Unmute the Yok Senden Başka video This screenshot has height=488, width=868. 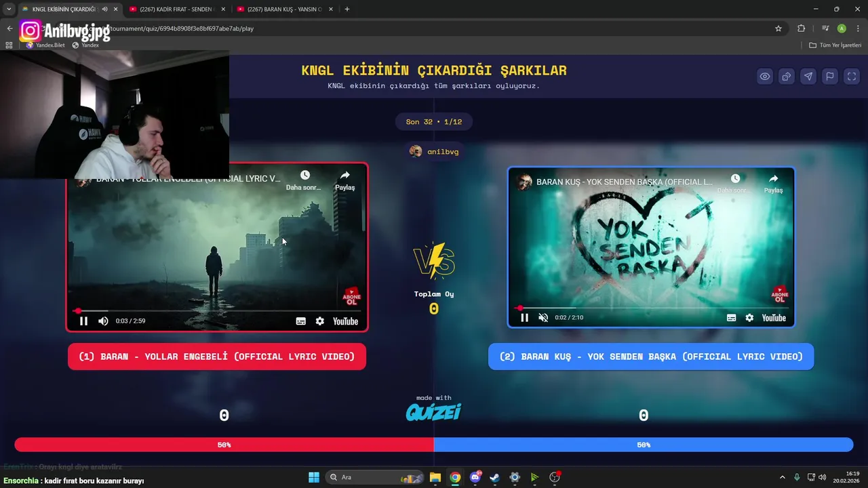(x=543, y=318)
